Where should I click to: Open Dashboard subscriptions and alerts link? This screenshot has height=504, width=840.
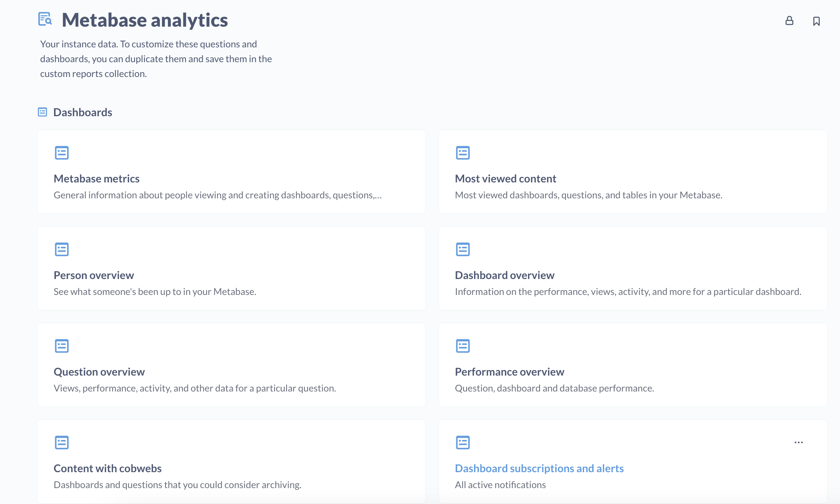(539, 468)
